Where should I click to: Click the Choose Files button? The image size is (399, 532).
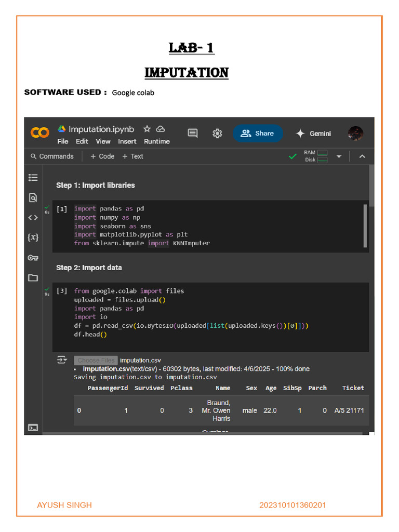tap(96, 361)
